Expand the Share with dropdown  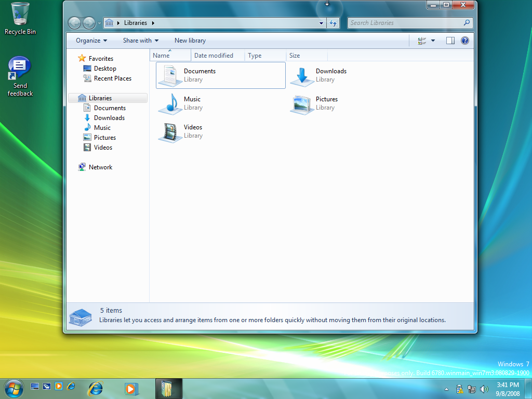point(141,41)
